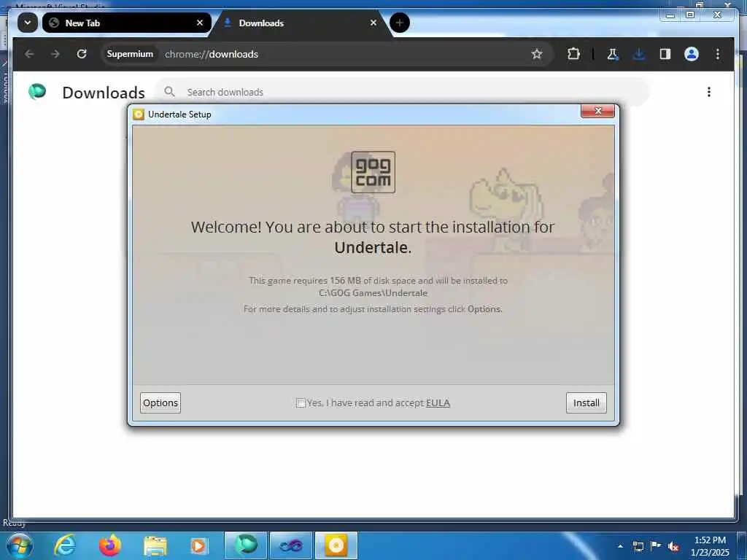Open the EULA link
Viewport: 747px width, 560px height.
click(438, 402)
